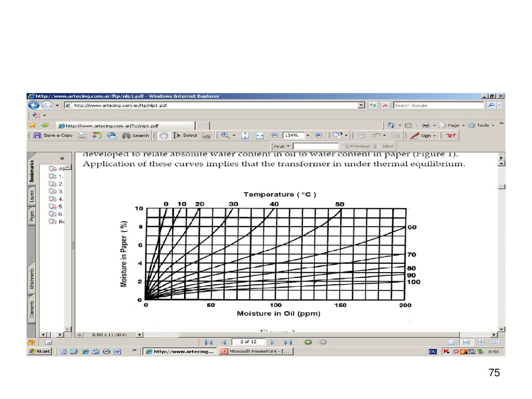
Task: Open the Page menu dropdown
Action: click(453, 126)
